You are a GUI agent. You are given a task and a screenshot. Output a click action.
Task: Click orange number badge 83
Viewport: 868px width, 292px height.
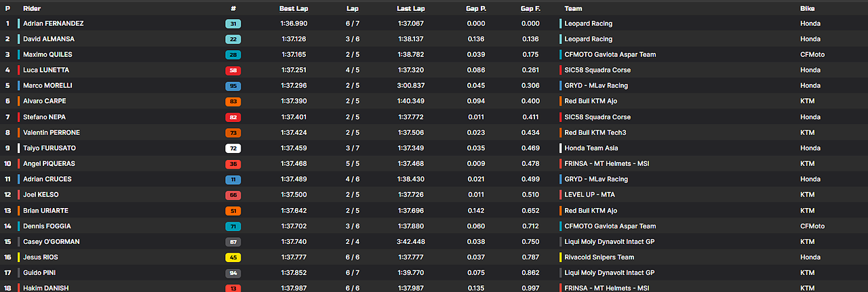(233, 102)
